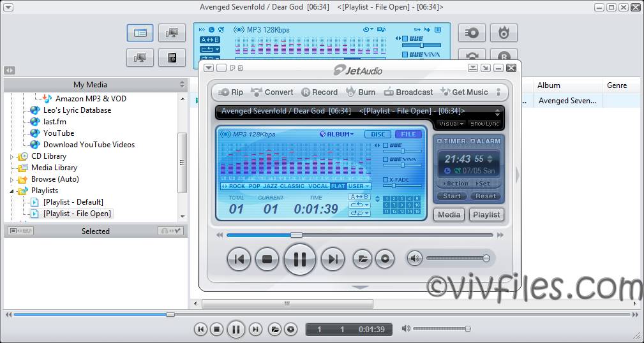Click the bottom bar volume slider handle

467,328
